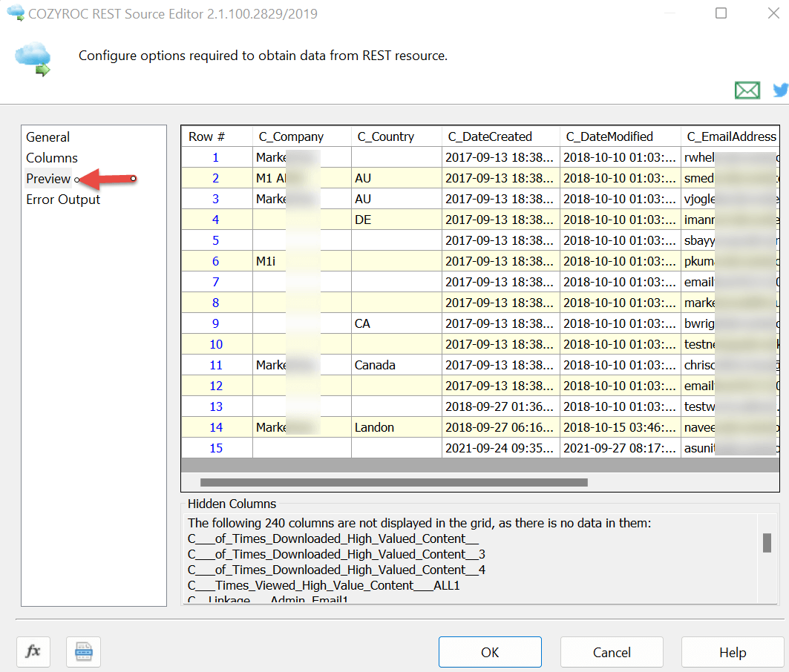This screenshot has width=789, height=672.
Task: Click the envelope email icon
Action: [747, 90]
